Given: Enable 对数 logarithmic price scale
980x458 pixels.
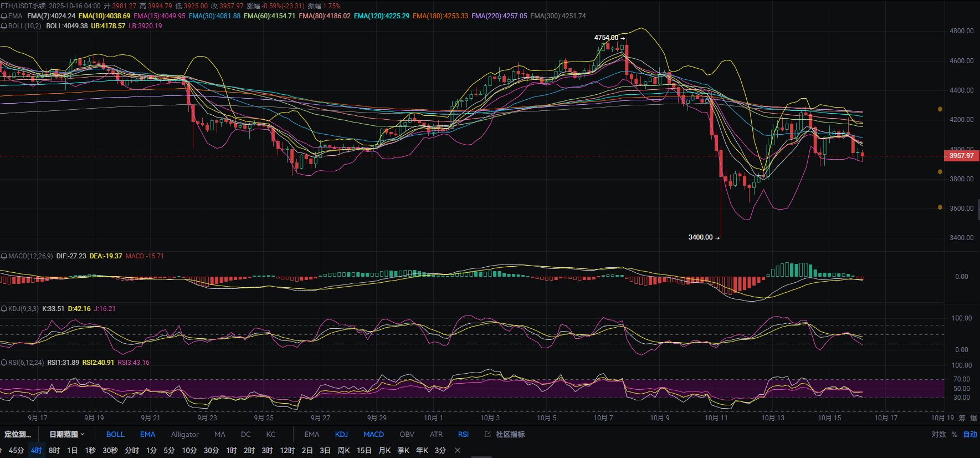Looking at the screenshot, I should pos(938,434).
